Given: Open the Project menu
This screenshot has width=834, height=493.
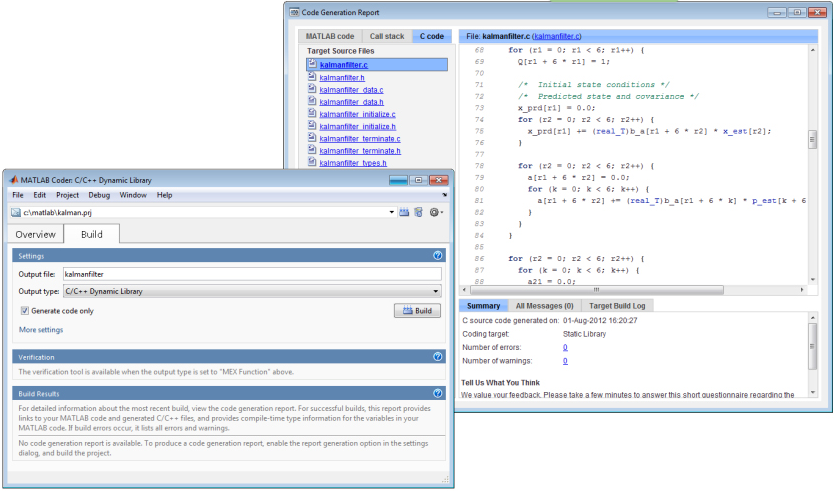Looking at the screenshot, I should 68,195.
